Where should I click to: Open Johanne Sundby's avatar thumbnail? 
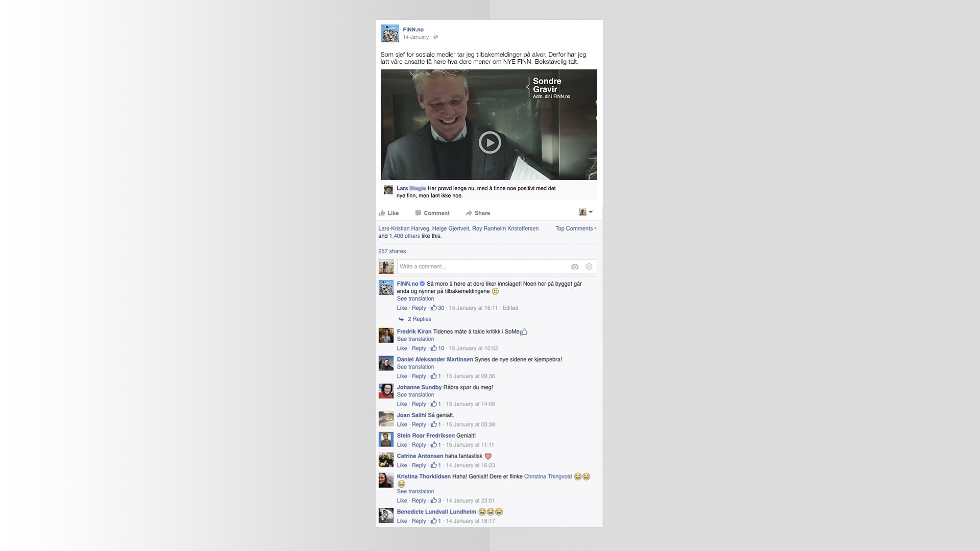click(x=386, y=391)
